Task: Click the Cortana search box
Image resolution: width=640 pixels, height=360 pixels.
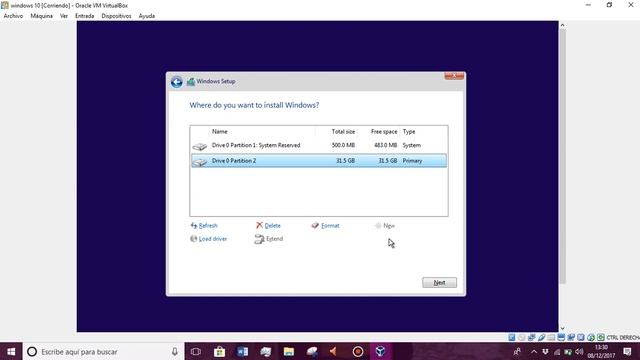Action: coord(103,351)
